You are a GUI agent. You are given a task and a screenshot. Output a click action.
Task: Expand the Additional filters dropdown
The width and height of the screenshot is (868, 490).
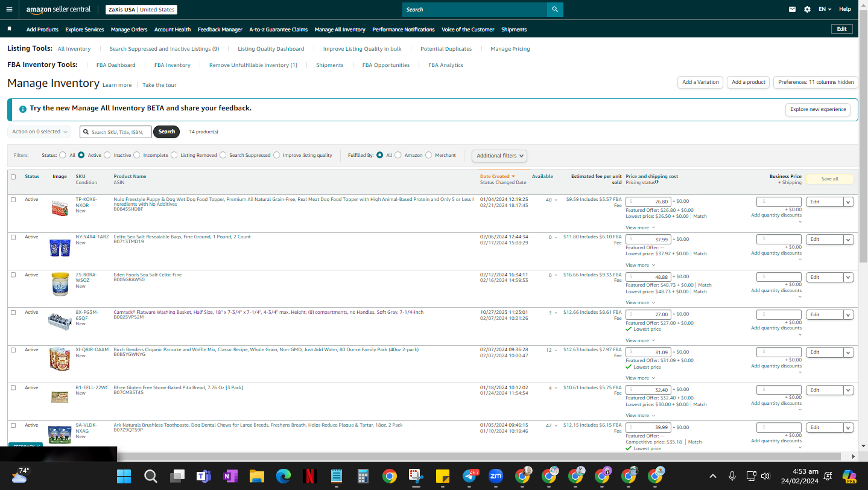coord(499,156)
